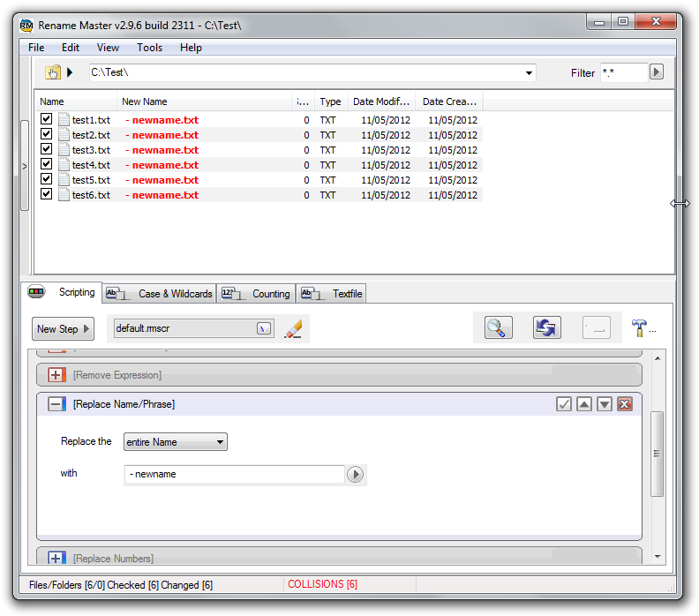Enable step via checkmark in Replace Name/Phrase
699x616 pixels.
564,404
